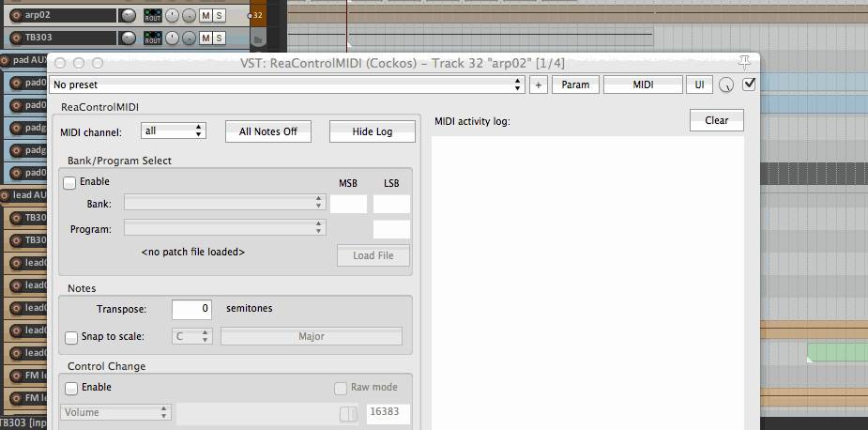This screenshot has height=430, width=868.
Task: Click the Load File button
Action: coord(373,255)
